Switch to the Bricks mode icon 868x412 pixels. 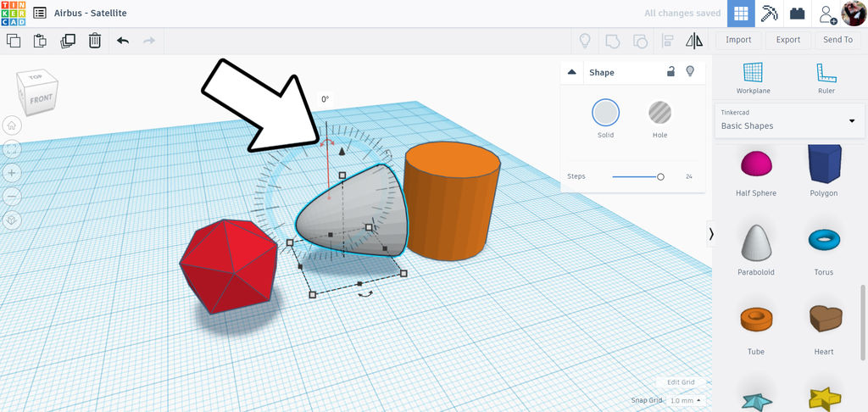[797, 14]
